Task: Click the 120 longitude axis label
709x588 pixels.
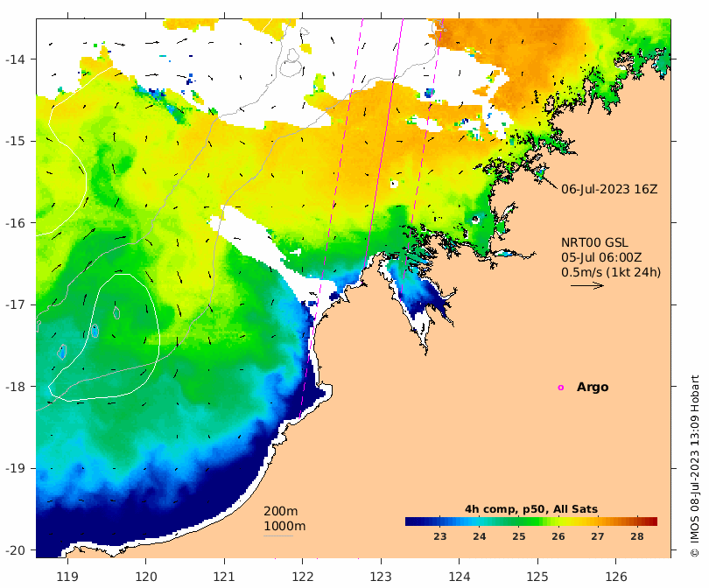Action: pyautogui.click(x=146, y=577)
